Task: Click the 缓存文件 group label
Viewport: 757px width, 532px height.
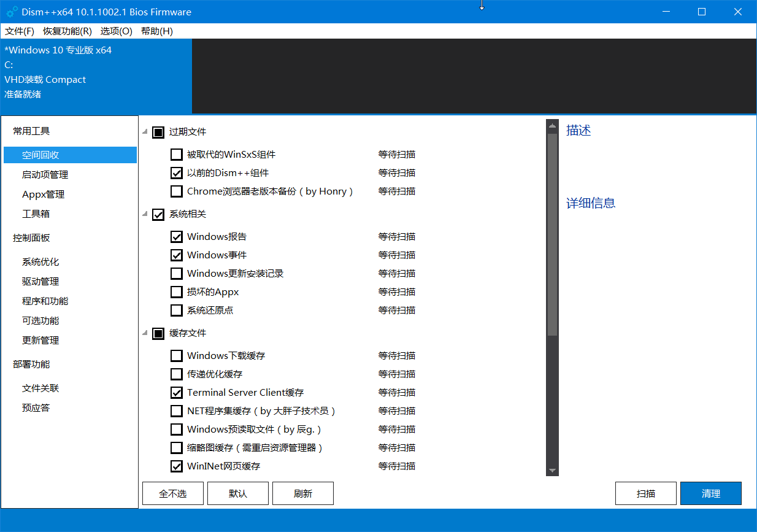Action: pyautogui.click(x=188, y=333)
